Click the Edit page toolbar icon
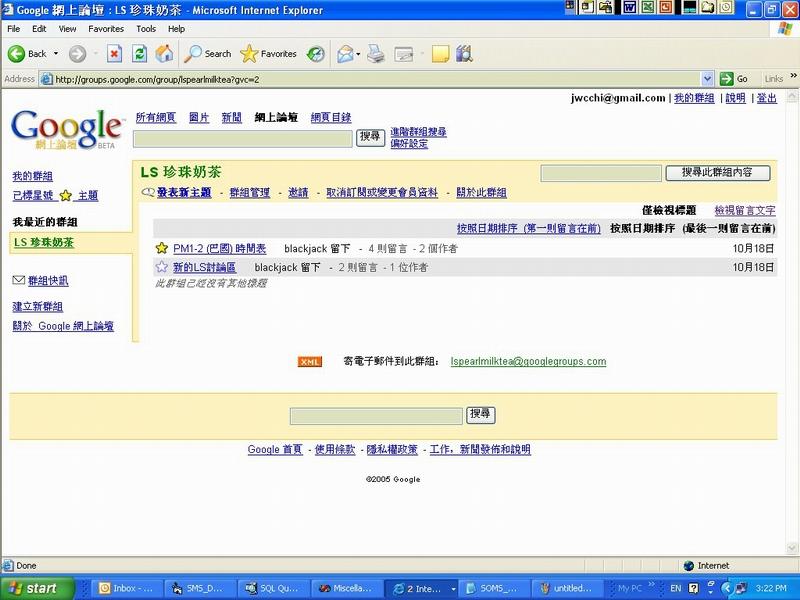Viewport: 800px width, 600px height. pos(404,54)
